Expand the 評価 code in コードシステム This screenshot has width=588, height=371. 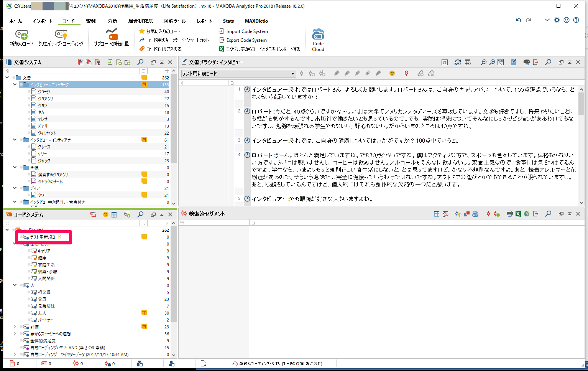(15, 327)
